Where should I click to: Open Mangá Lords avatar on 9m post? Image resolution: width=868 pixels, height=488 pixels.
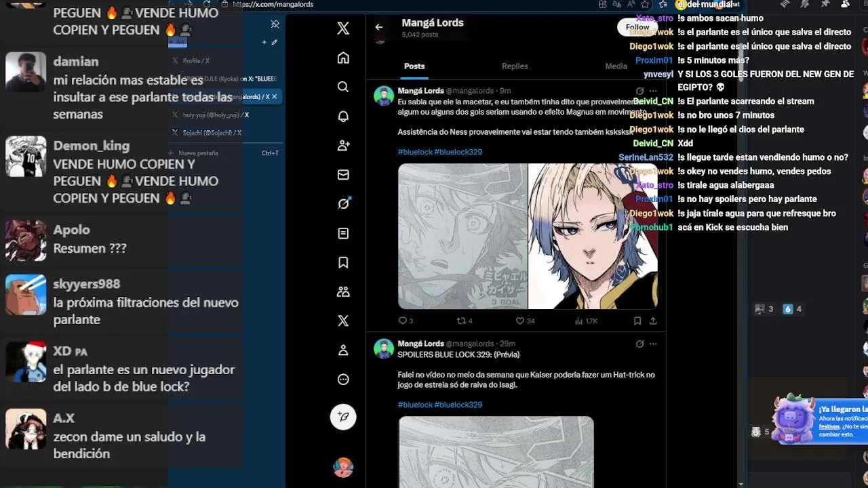(384, 96)
